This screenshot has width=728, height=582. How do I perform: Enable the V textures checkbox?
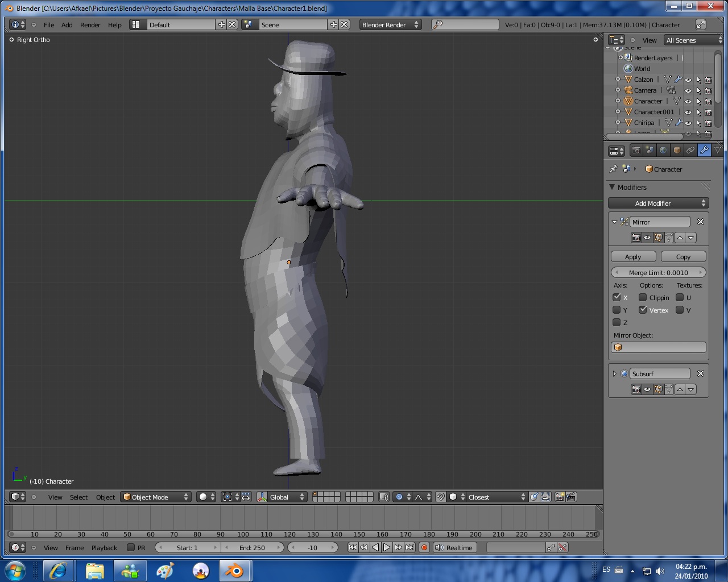(680, 310)
